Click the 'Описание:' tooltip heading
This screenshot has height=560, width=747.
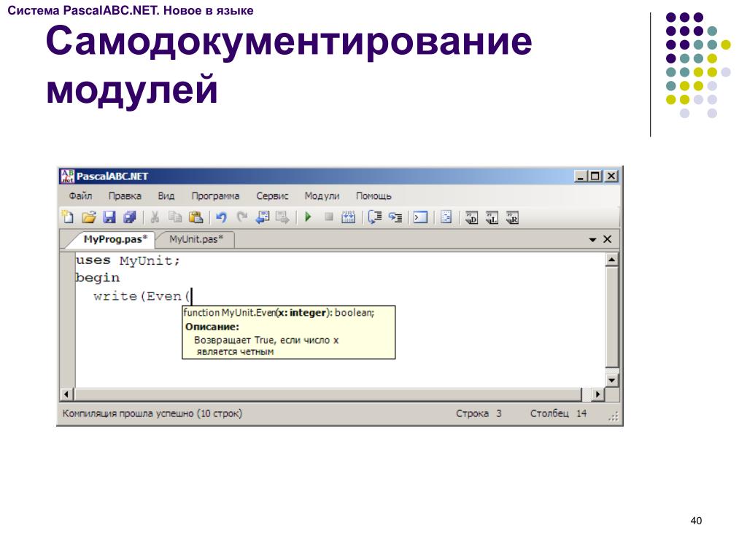(212, 327)
